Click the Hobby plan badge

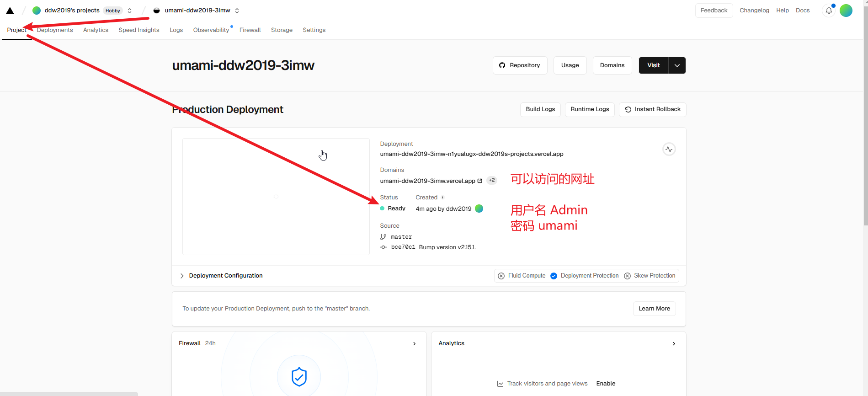point(112,11)
